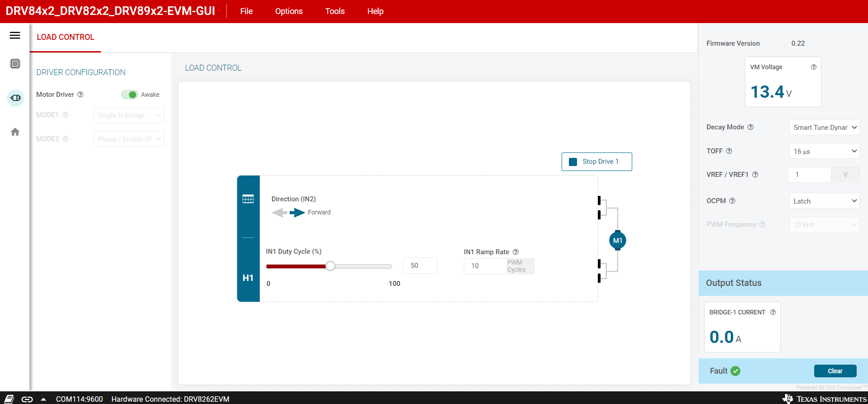Click the IN1 Duty Cycle slider handle
This screenshot has width=868, height=404.
[x=330, y=266]
